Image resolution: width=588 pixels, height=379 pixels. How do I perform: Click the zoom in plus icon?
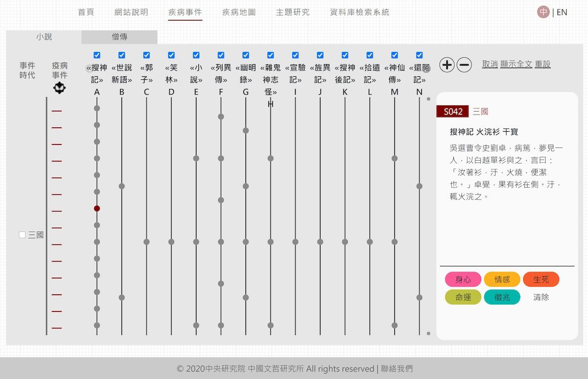pyautogui.click(x=446, y=65)
